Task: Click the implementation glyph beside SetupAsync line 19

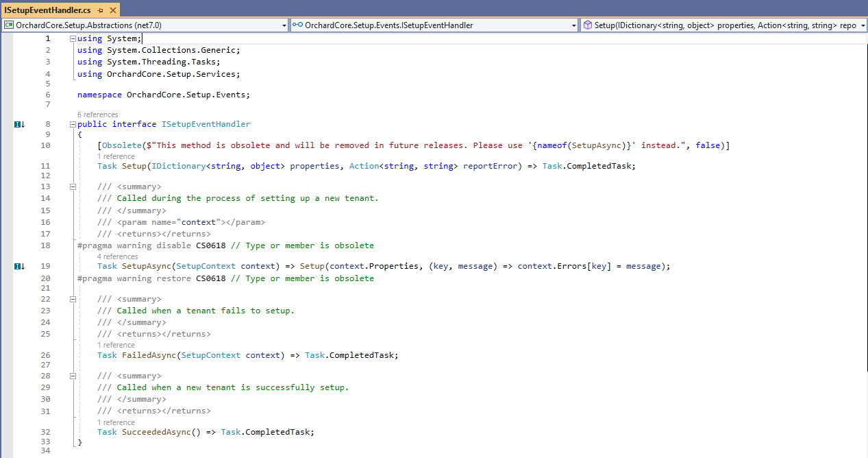Action: click(20, 266)
